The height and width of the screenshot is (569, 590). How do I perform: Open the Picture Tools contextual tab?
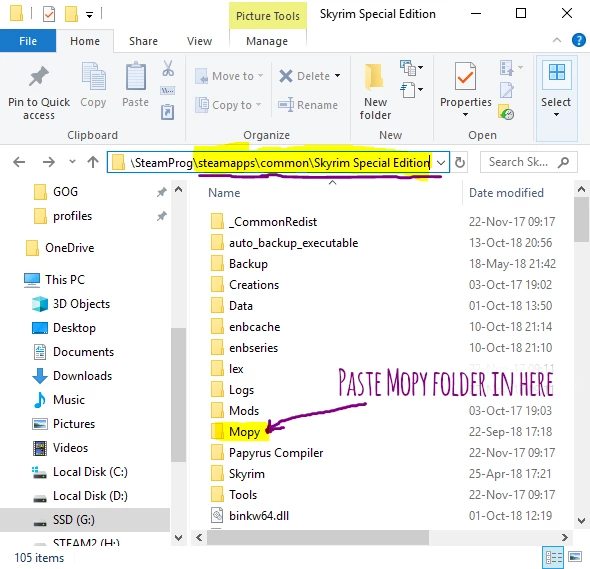[x=268, y=16]
